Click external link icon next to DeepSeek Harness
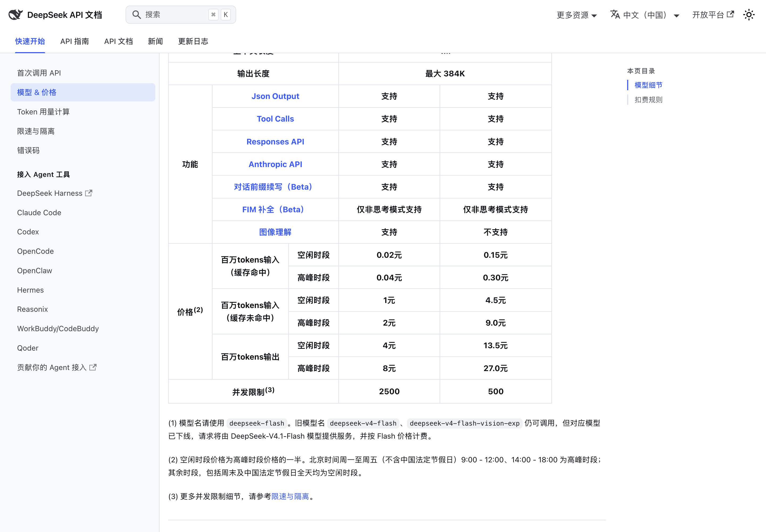This screenshot has height=532, width=766. [89, 193]
